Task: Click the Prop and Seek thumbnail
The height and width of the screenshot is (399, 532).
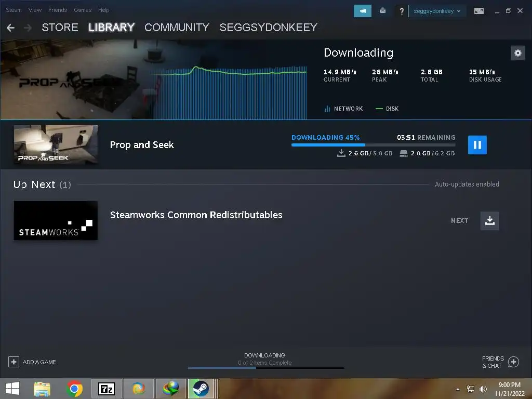Action: pyautogui.click(x=56, y=144)
